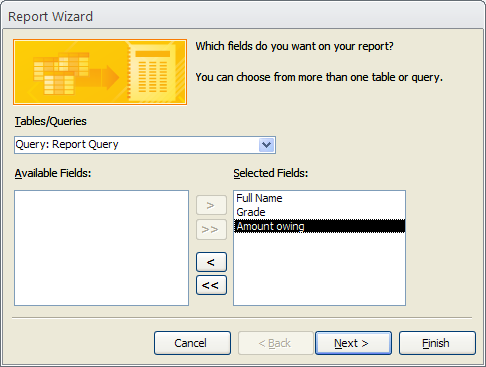Click the greyed double right arrow button
This screenshot has width=486, height=367.
(x=211, y=229)
